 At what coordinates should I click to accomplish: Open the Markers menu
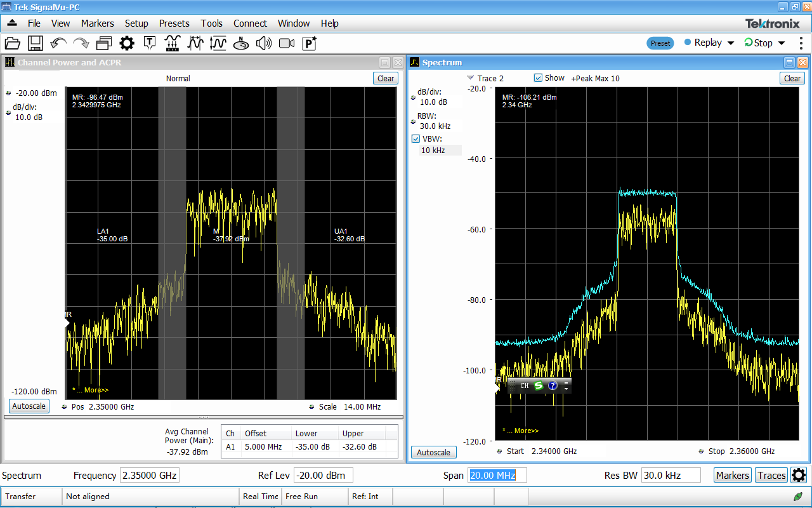pyautogui.click(x=97, y=23)
